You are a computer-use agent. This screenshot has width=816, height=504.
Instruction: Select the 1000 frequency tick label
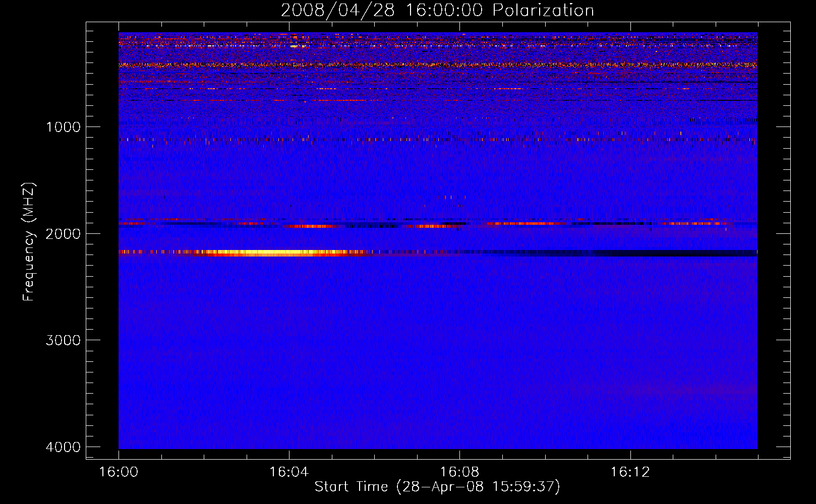pyautogui.click(x=63, y=127)
